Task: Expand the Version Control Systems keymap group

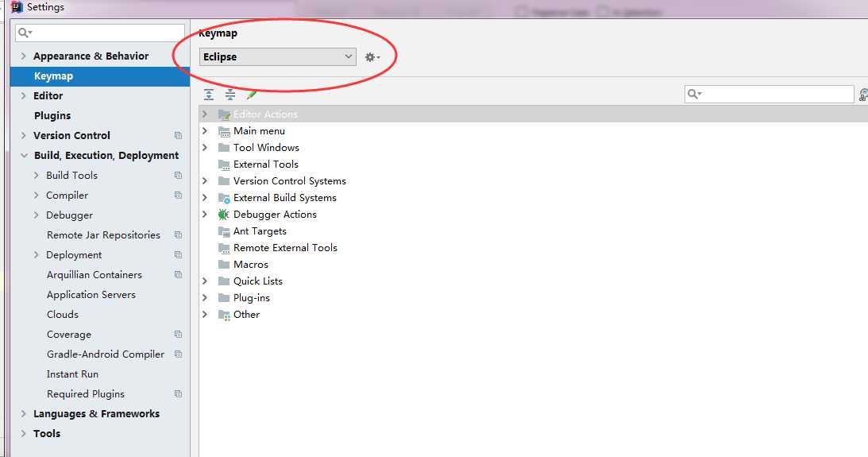Action: (x=205, y=180)
